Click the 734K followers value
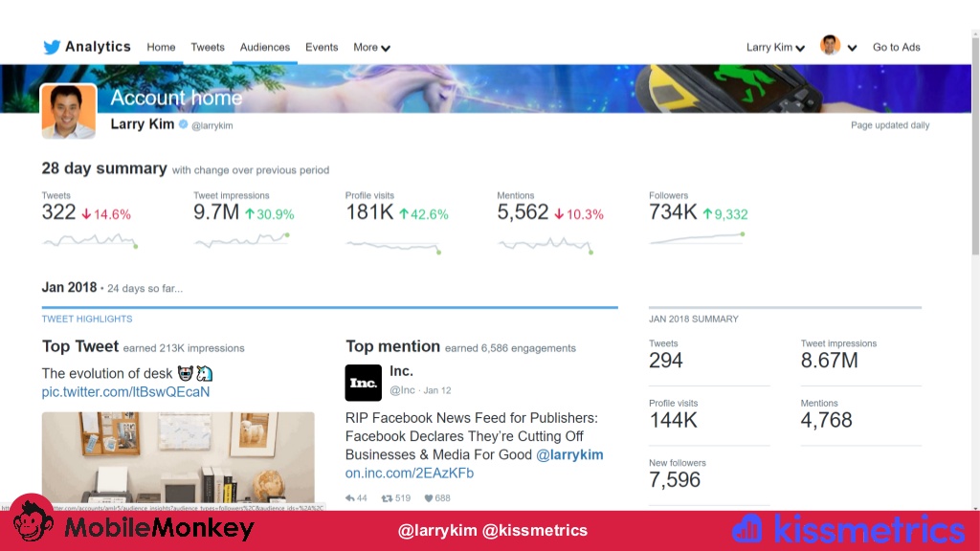 click(x=673, y=212)
